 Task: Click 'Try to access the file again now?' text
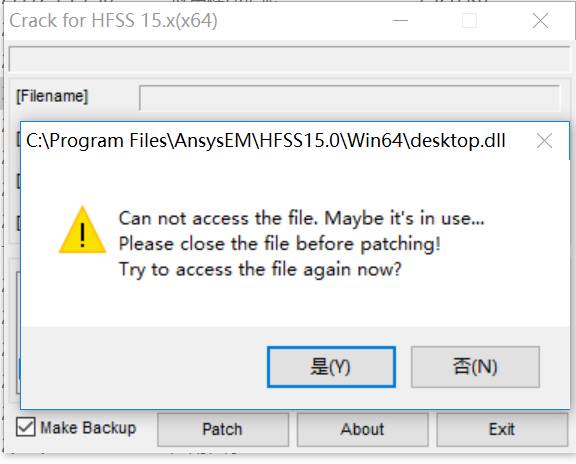coord(260,270)
